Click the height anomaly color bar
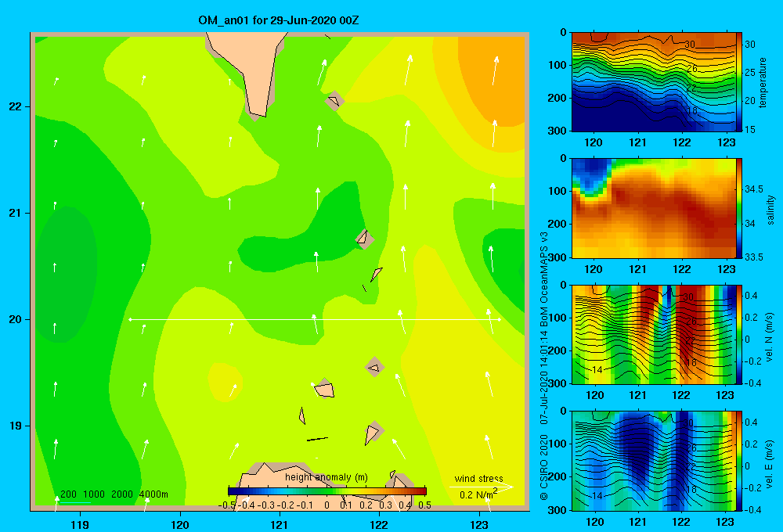This screenshot has height=532, width=783. click(327, 491)
